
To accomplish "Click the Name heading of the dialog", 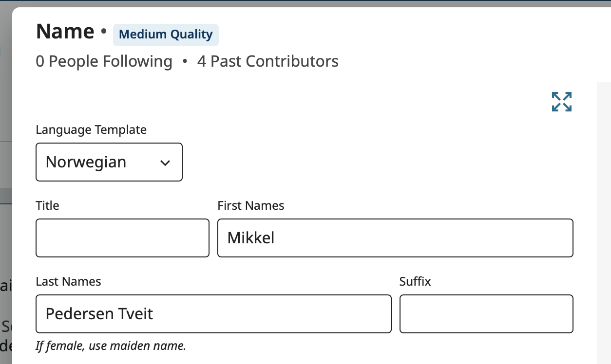I will (65, 32).
